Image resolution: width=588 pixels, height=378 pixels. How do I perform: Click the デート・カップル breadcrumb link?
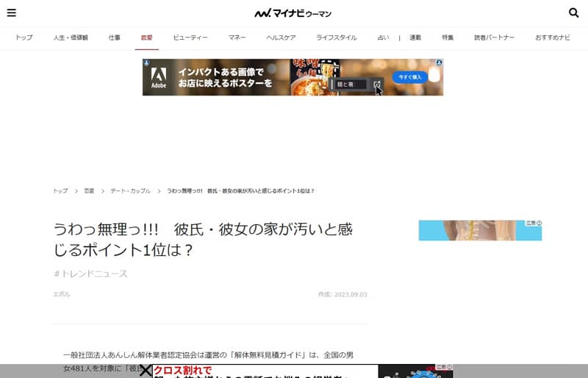[x=130, y=191]
